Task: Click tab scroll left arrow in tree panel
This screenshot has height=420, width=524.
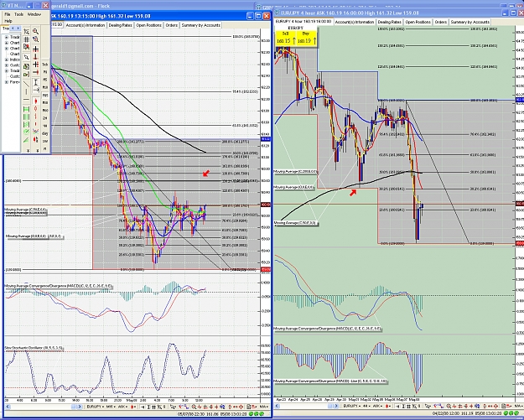Action: click(x=13, y=29)
